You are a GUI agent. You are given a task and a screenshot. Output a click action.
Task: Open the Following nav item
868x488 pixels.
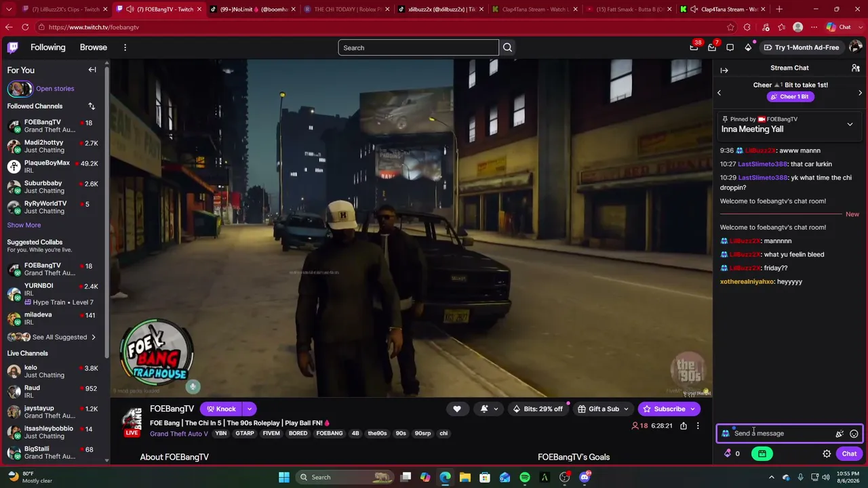(47, 47)
